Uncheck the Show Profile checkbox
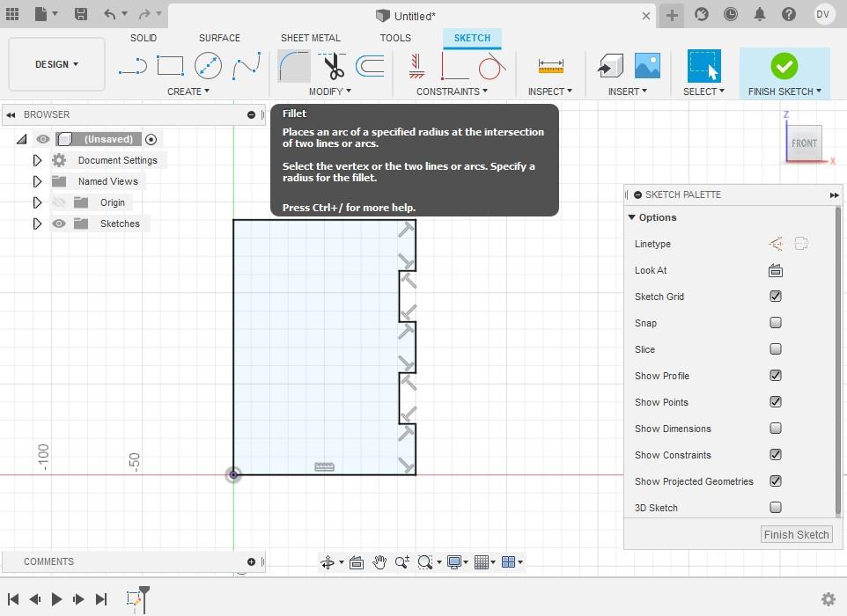Image resolution: width=847 pixels, height=616 pixels. [x=775, y=375]
